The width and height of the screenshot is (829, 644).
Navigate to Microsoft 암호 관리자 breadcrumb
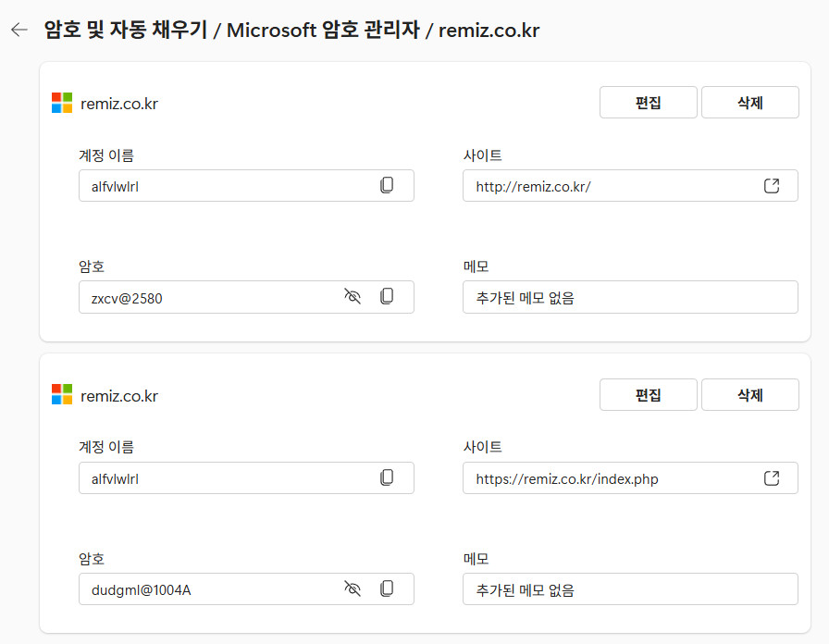point(323,30)
